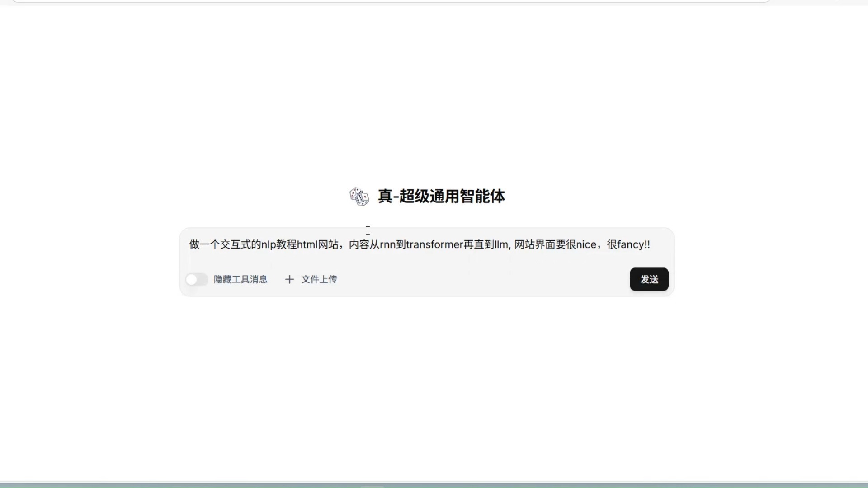This screenshot has height=488, width=868.
Task: Click the word 'html' in the prompt box
Action: point(307,244)
